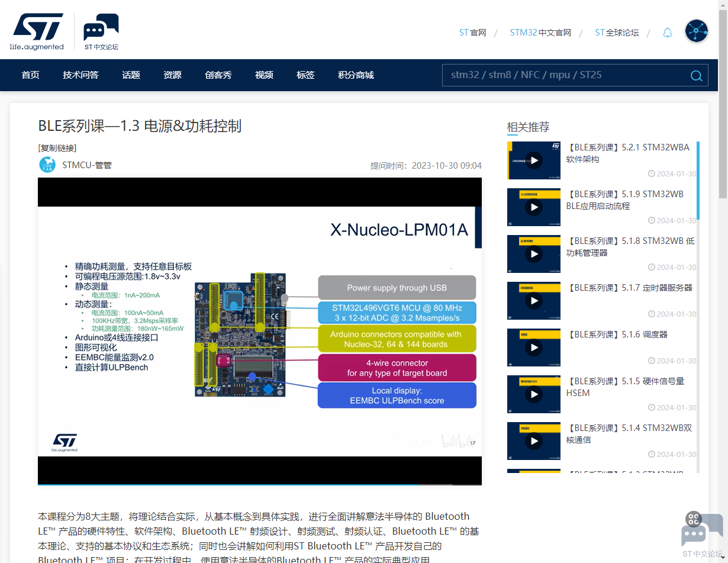
Task: Play the 5.1.7 定时器服务器 video thumbnail
Action: 534,301
